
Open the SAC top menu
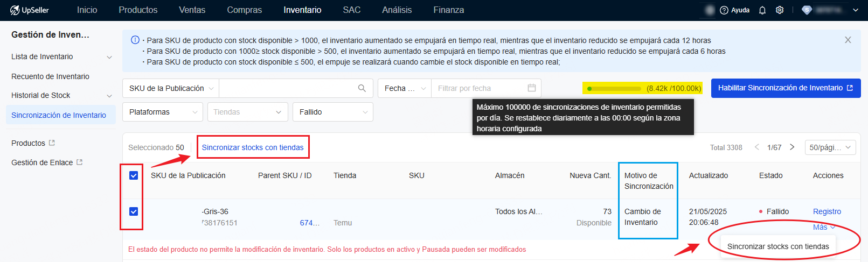click(352, 10)
